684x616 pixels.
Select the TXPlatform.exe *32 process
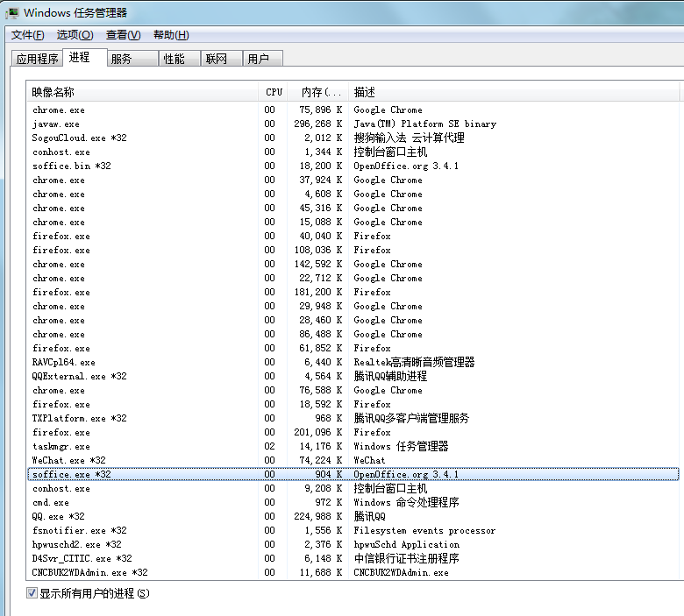(x=353, y=418)
